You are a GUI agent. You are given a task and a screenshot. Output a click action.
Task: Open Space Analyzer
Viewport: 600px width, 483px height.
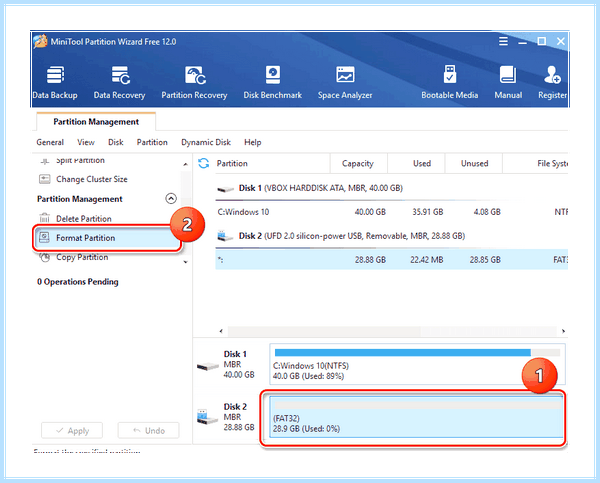click(x=345, y=82)
